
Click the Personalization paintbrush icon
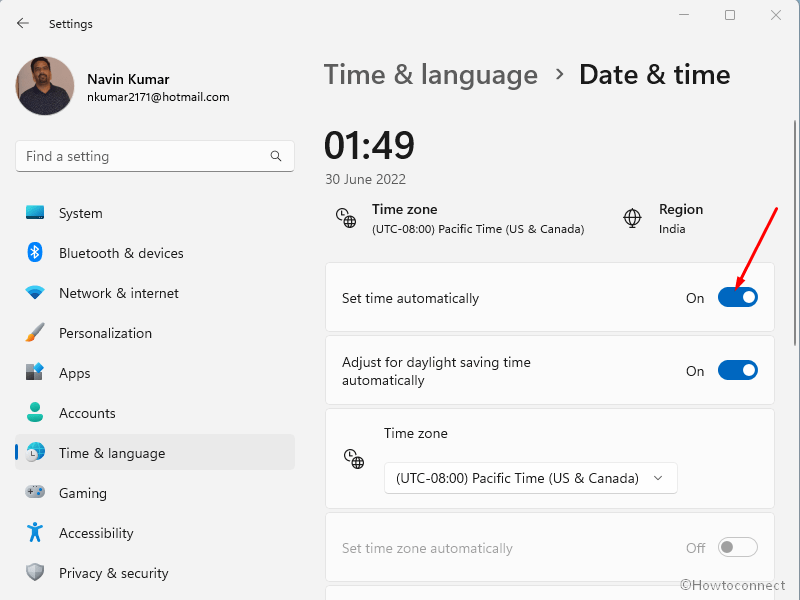pos(35,333)
